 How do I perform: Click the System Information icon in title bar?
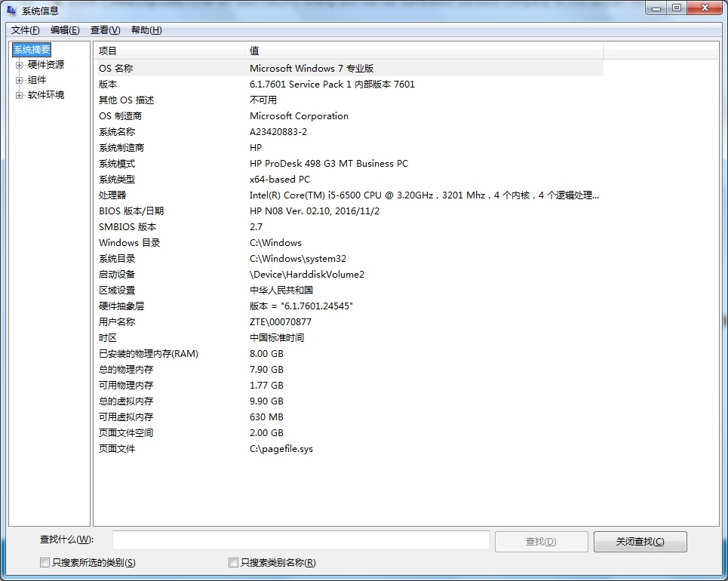[x=11, y=8]
